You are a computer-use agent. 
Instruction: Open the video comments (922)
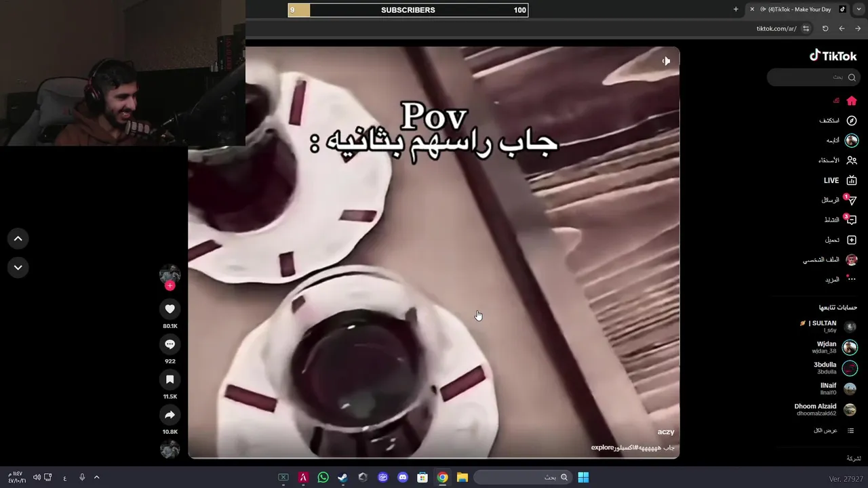tap(170, 344)
